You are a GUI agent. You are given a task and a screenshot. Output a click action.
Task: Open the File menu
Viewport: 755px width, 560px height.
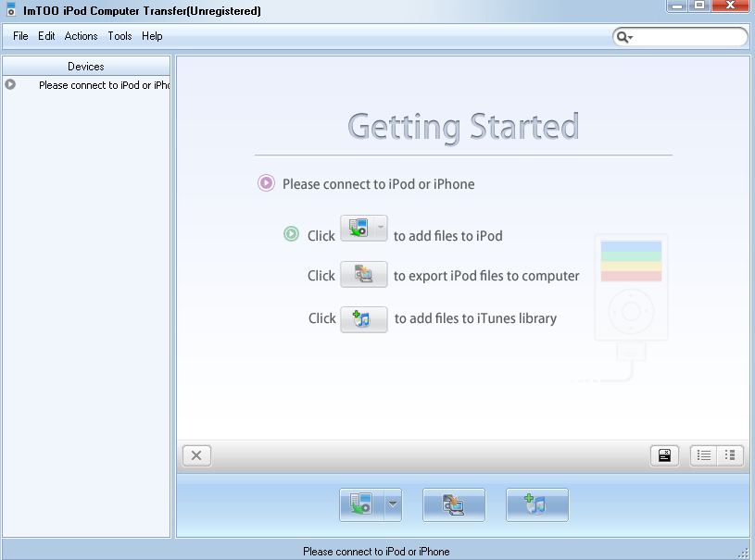20,36
